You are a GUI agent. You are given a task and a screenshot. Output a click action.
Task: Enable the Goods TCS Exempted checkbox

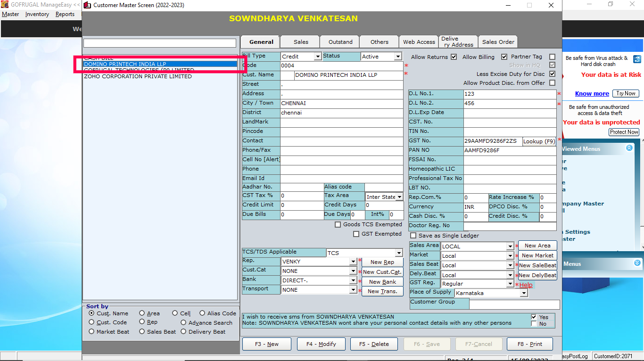coord(338,225)
